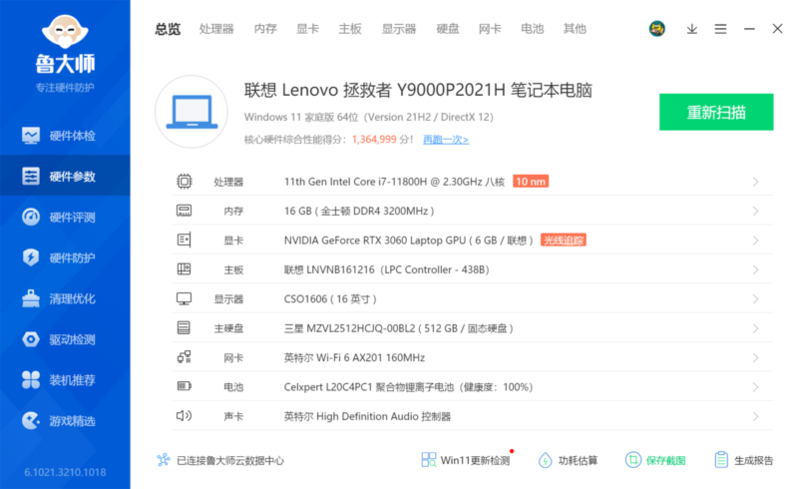The width and height of the screenshot is (798, 489).
Task: Expand the 处理器 row chevron
Action: click(755, 182)
